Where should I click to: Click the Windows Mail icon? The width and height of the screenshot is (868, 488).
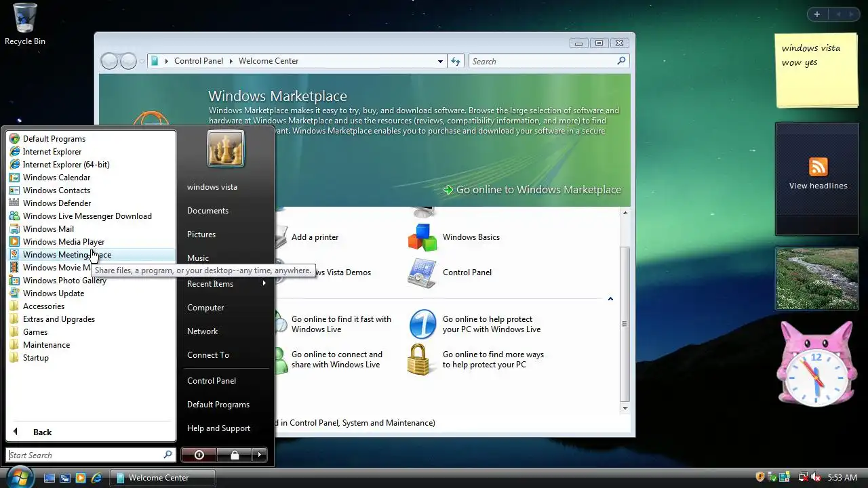[x=14, y=229]
